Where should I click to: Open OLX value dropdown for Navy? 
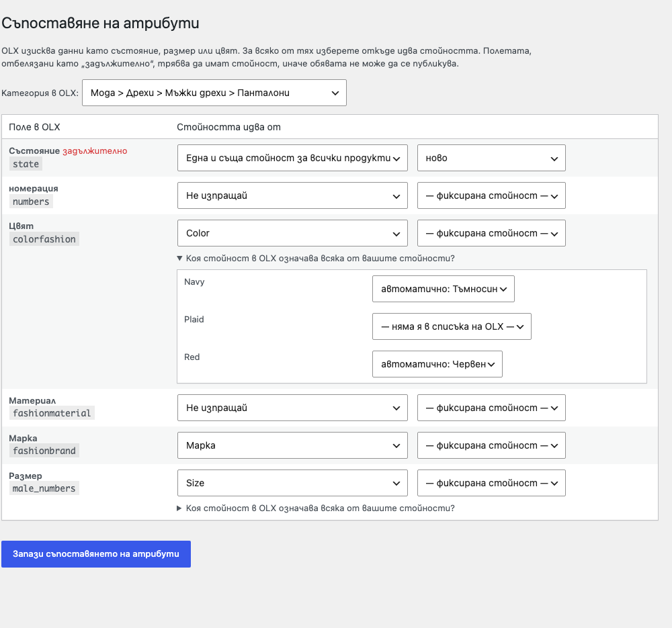[x=443, y=289]
